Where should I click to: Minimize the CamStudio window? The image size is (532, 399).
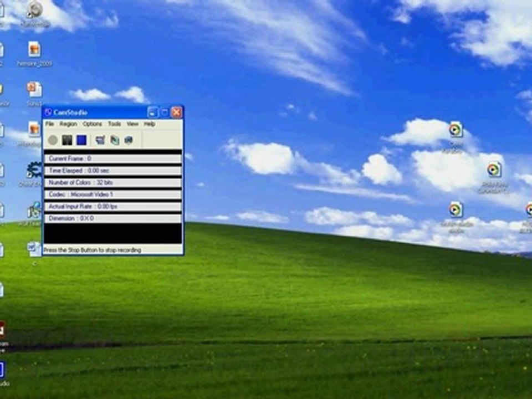pyautogui.click(x=153, y=112)
